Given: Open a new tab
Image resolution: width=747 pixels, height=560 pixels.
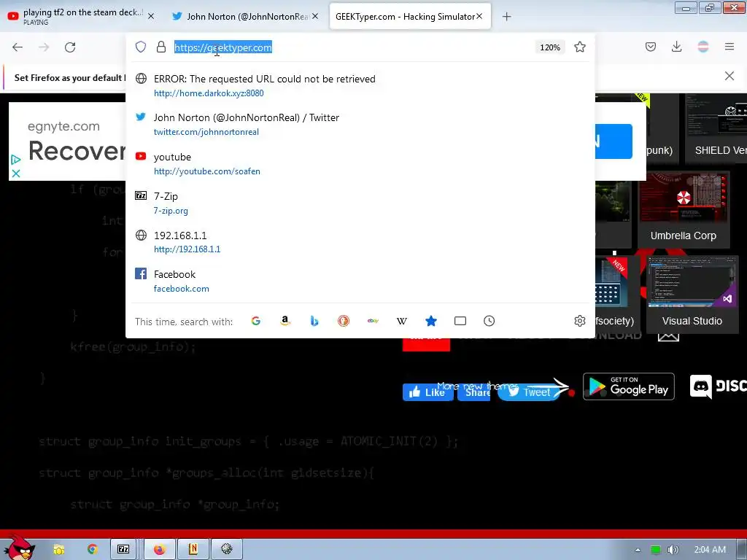Looking at the screenshot, I should pos(506,17).
